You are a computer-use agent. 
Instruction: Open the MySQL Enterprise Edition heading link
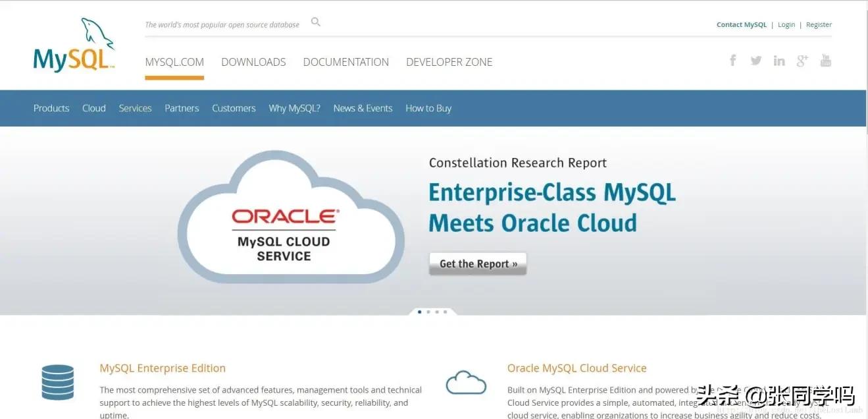pos(163,368)
